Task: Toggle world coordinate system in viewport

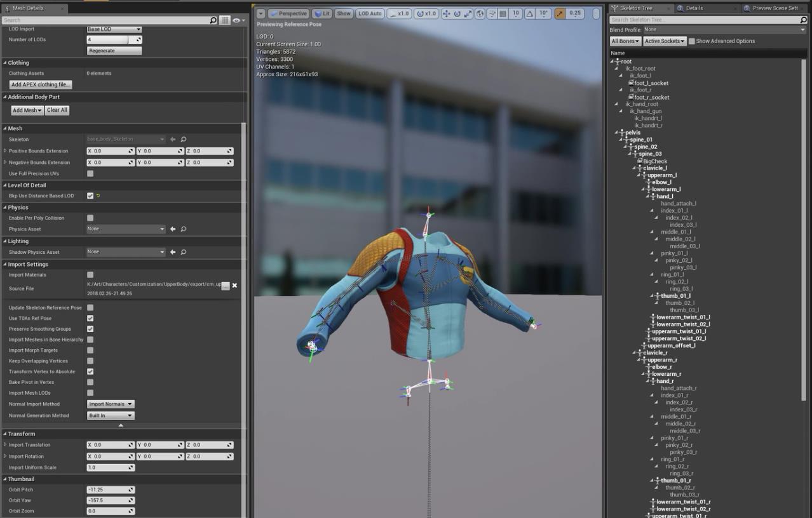Action: pos(480,13)
